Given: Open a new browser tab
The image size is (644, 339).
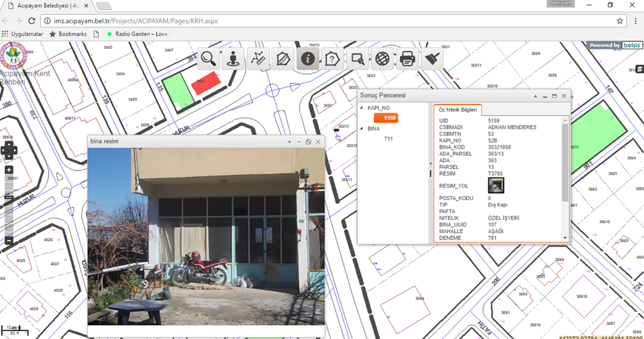Looking at the screenshot, I should click(x=103, y=6).
